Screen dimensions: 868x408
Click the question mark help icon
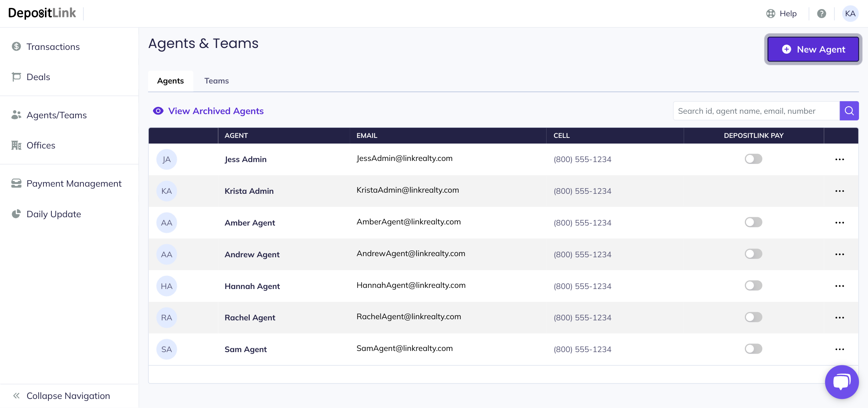point(822,14)
